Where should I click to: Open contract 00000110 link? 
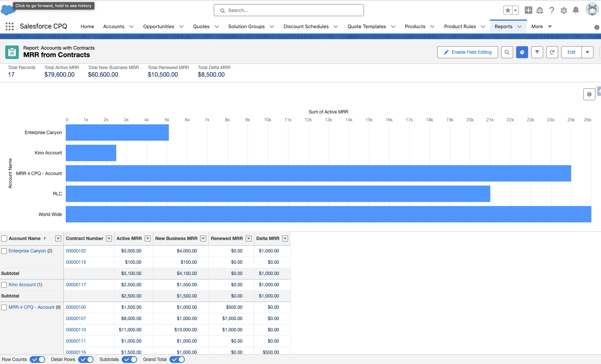click(76, 330)
